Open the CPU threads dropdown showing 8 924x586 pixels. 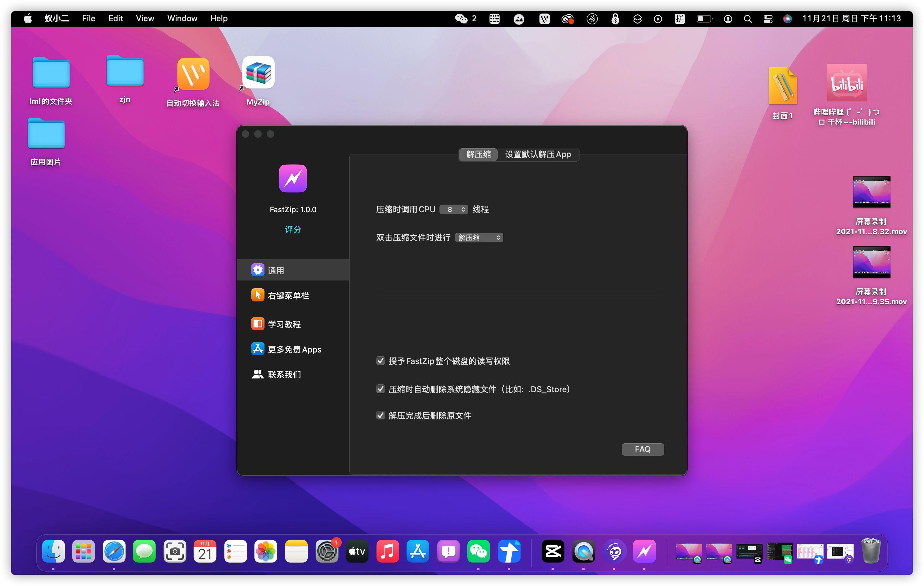[454, 209]
